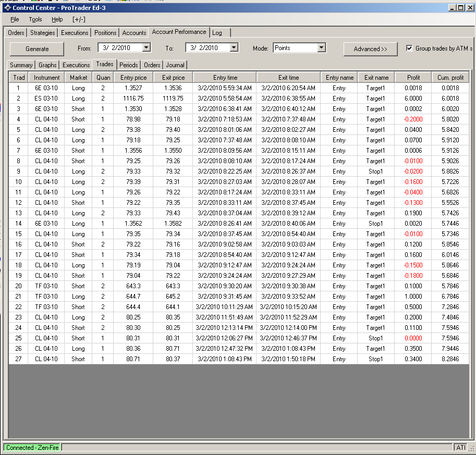This screenshot has width=476, height=455.
Task: Click the Exit name column header
Action: [x=376, y=78]
